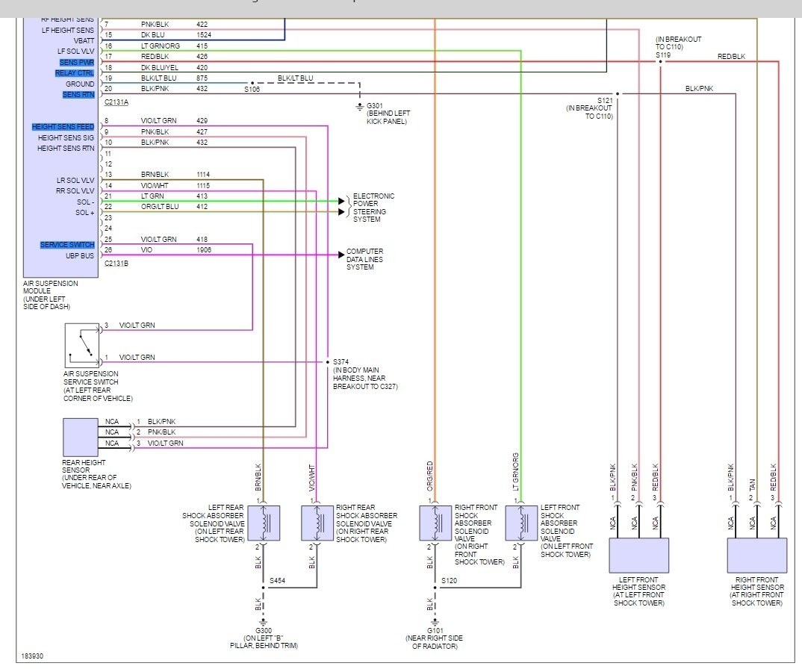Click the LF SOL VLV pin label
This screenshot has height=672, width=802.
pos(75,51)
